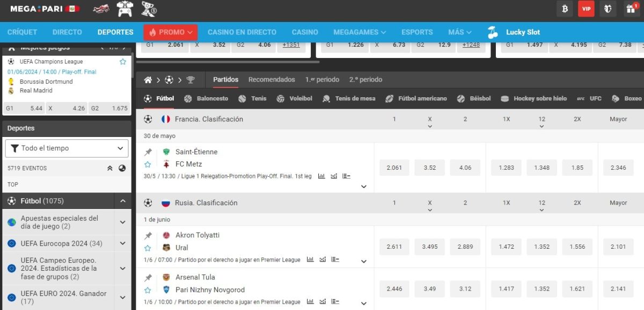Screen dimensions: 644x310
Task: Open ESPORTS section
Action: tap(417, 32)
